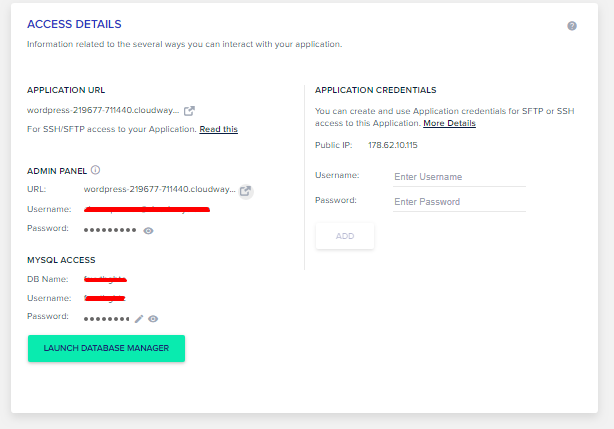Click the redacted MySQL DB Name value
The height and width of the screenshot is (429, 614).
coord(105,279)
